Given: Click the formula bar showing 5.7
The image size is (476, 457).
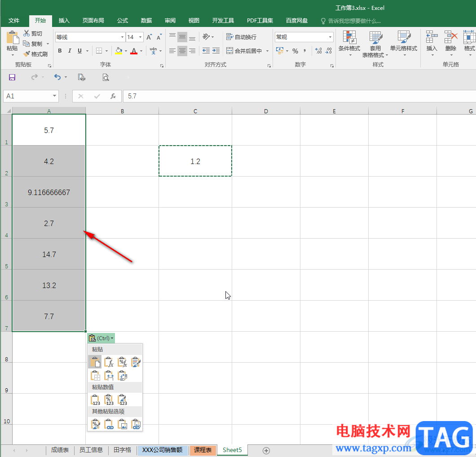Looking at the screenshot, I should [x=300, y=96].
